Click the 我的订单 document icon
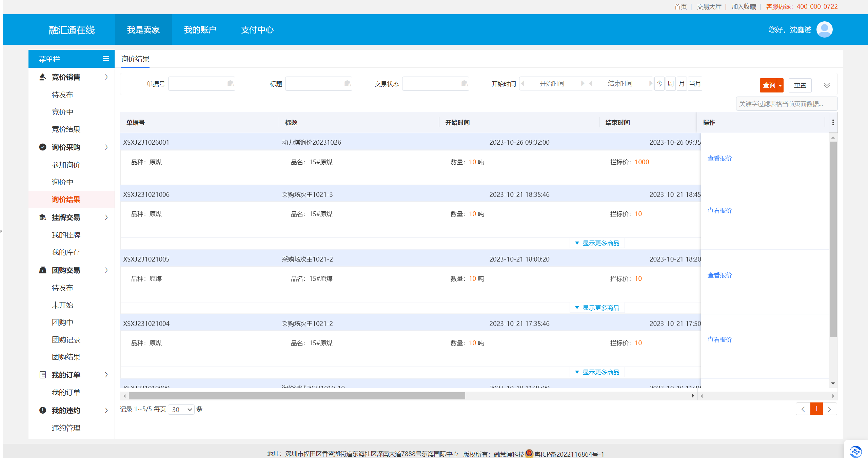 click(43, 375)
